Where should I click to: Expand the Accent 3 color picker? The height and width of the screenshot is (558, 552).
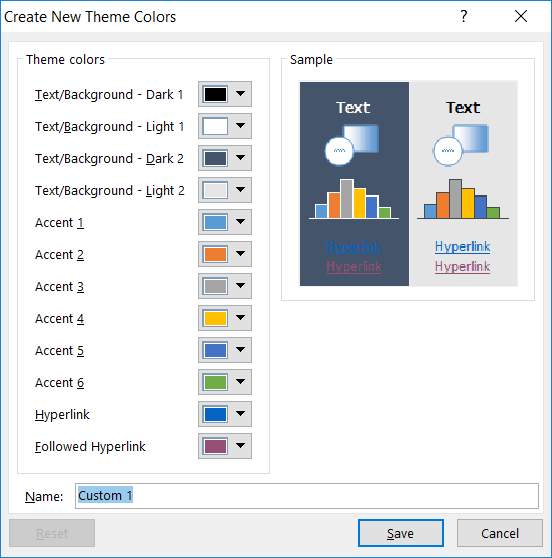point(225,286)
